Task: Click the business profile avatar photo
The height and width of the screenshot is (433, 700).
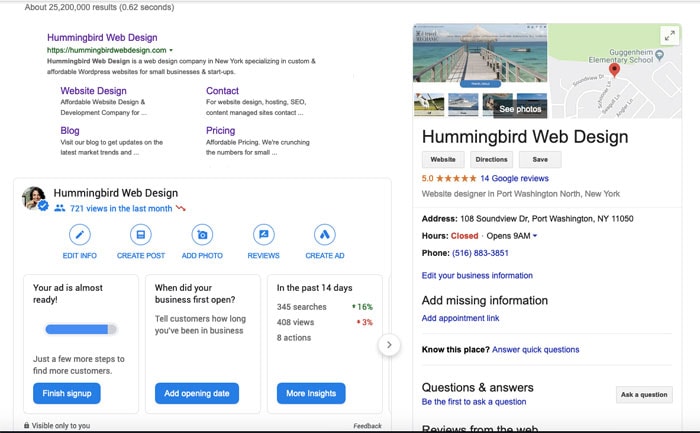Action: tap(34, 198)
